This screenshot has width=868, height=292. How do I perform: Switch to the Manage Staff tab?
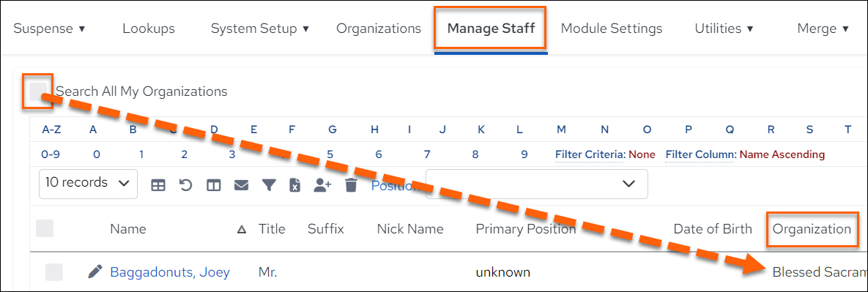(x=491, y=29)
